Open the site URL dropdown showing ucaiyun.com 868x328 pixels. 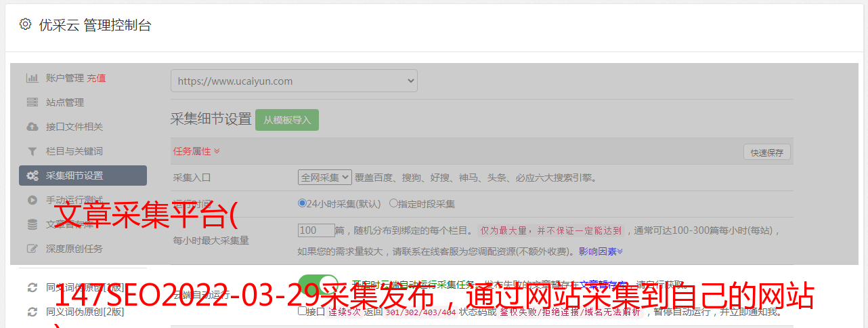coord(294,81)
